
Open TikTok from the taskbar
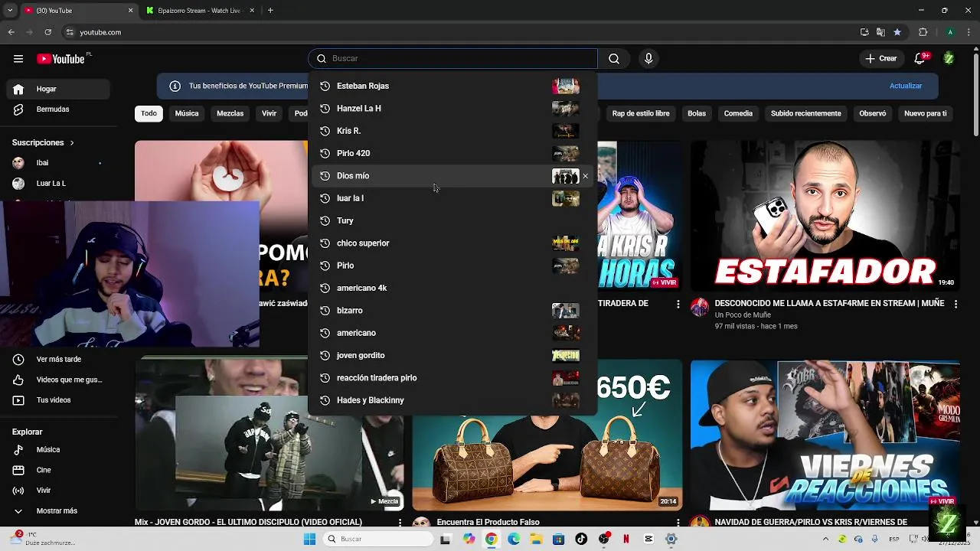tap(581, 540)
